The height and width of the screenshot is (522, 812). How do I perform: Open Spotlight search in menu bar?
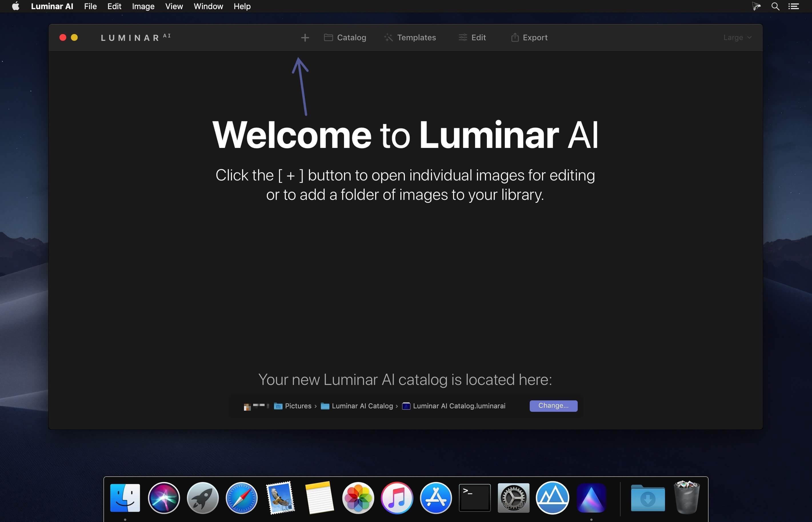click(x=775, y=7)
